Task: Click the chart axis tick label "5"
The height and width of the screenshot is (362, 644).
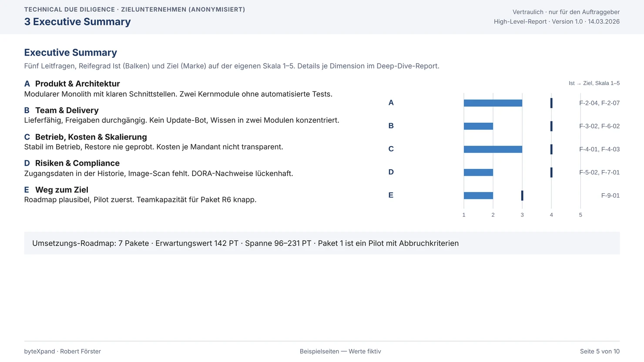Action: [580, 215]
